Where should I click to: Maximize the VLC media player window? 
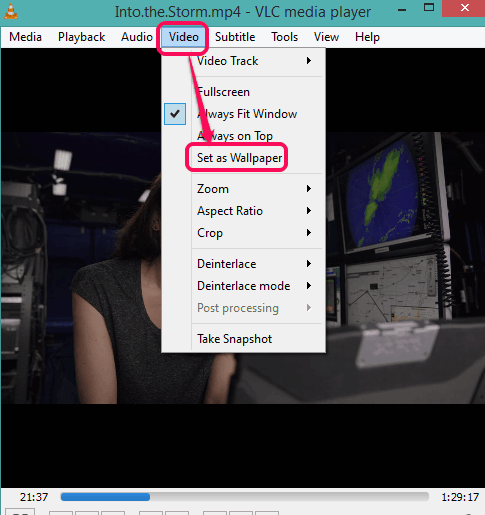[x=429, y=7]
